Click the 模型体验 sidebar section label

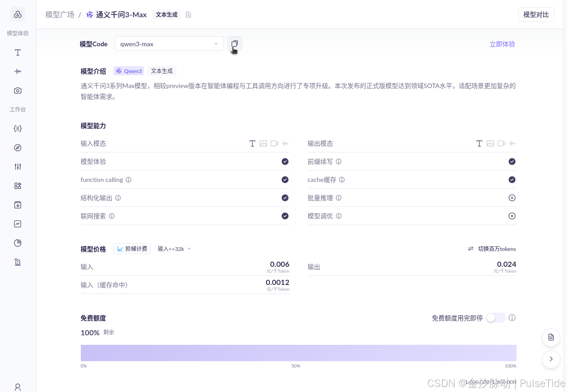pos(18,33)
